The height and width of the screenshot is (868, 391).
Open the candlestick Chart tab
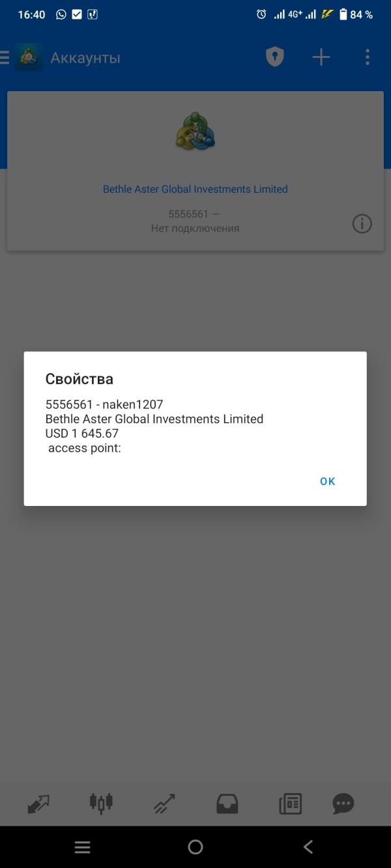click(101, 804)
